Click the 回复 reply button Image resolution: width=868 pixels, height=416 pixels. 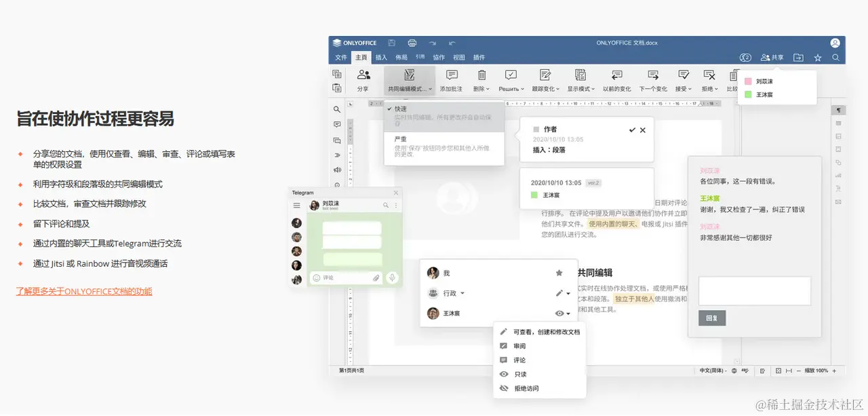point(712,317)
